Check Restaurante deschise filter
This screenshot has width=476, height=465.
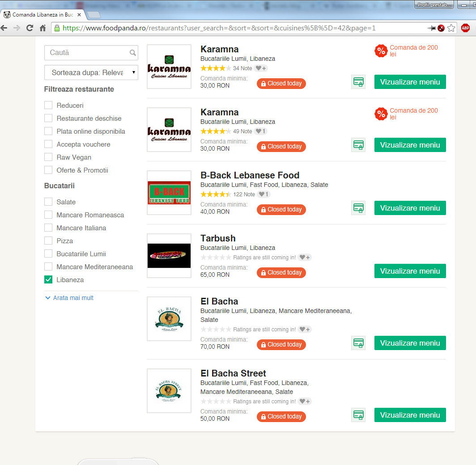(x=48, y=118)
